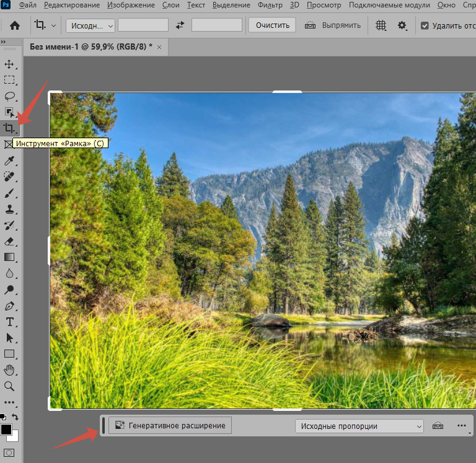Click the crop width input field
The height and width of the screenshot is (463, 476).
tap(143, 25)
